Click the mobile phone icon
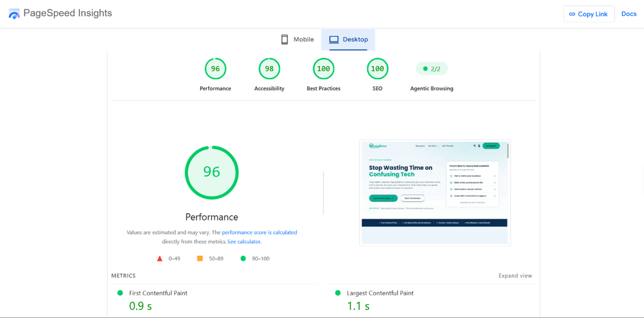 [284, 40]
